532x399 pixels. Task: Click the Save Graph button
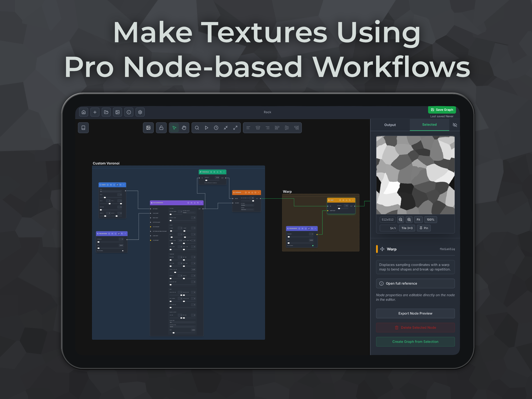442,110
